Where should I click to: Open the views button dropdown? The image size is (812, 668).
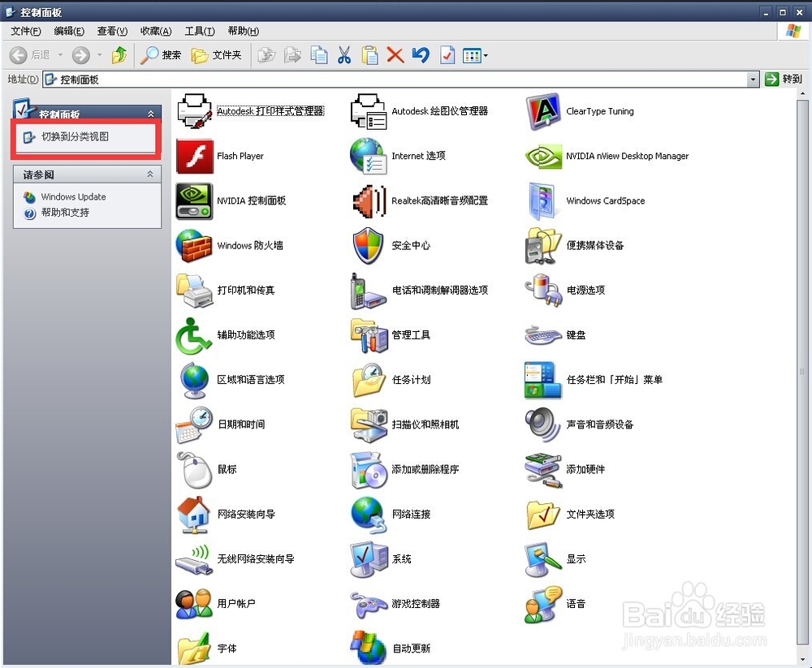pos(486,55)
